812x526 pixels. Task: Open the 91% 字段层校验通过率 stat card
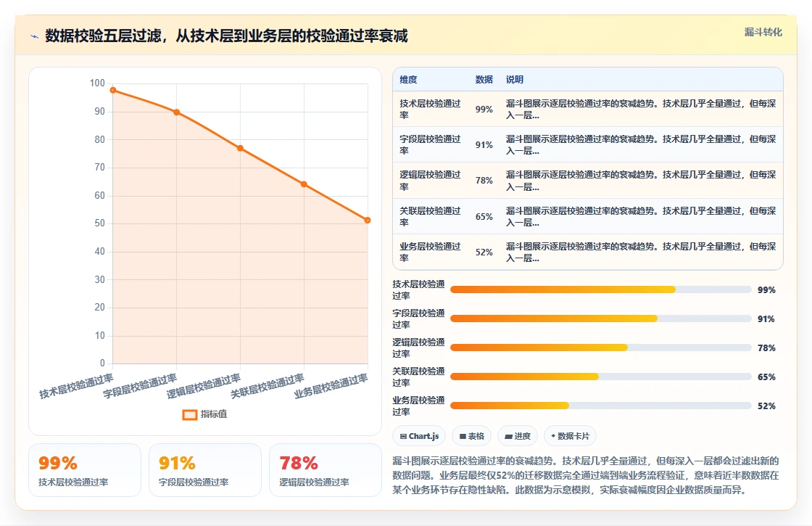point(205,470)
